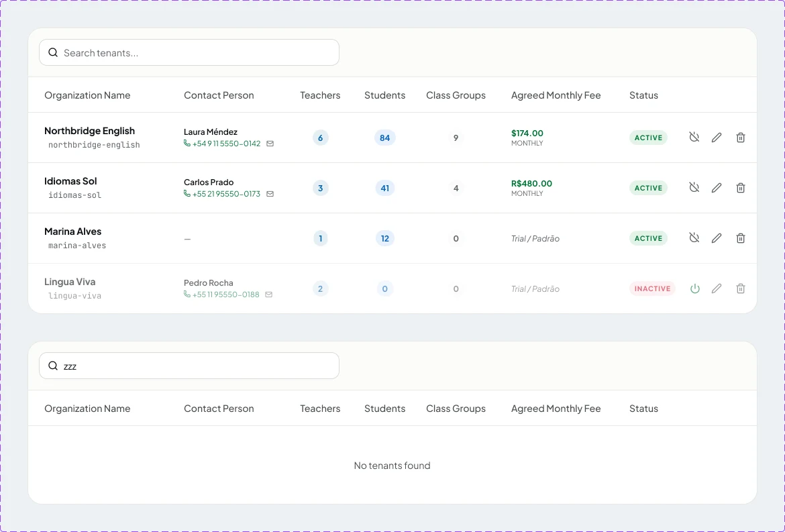Edit Northbridge English with pencil icon

coord(717,137)
